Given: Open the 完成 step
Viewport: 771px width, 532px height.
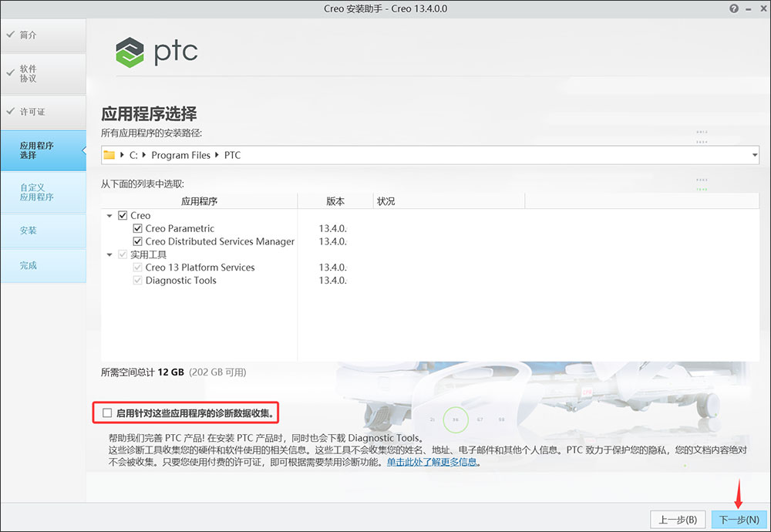Looking at the screenshot, I should (x=43, y=265).
